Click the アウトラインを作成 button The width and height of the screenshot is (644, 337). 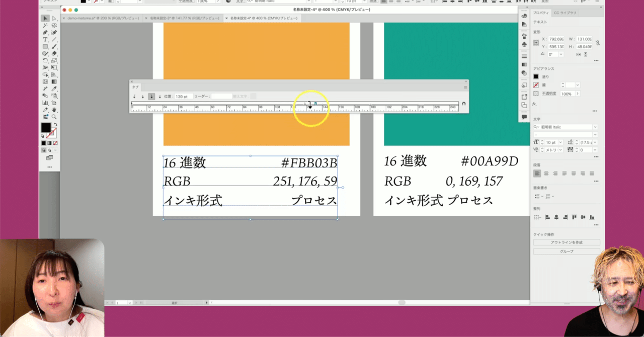[x=567, y=242]
